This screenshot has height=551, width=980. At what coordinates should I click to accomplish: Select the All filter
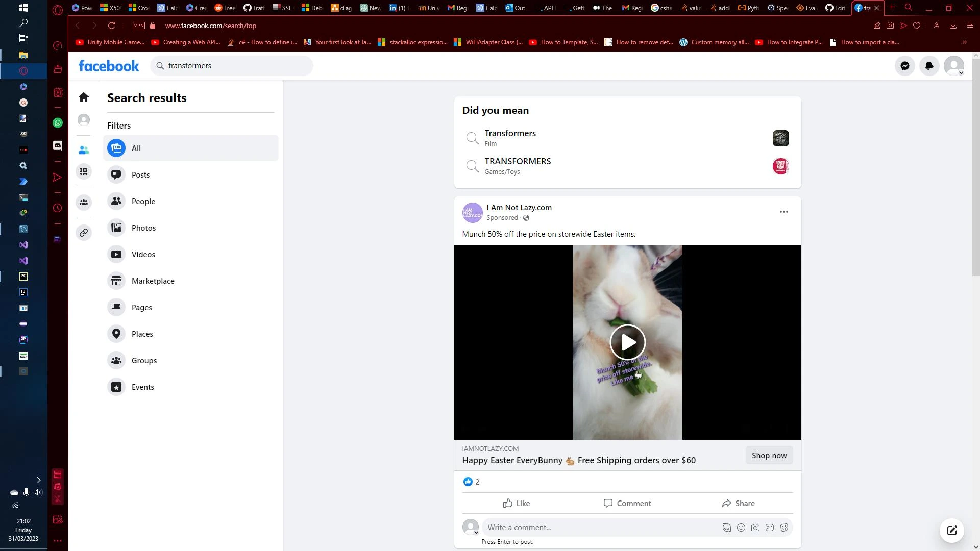point(191,148)
